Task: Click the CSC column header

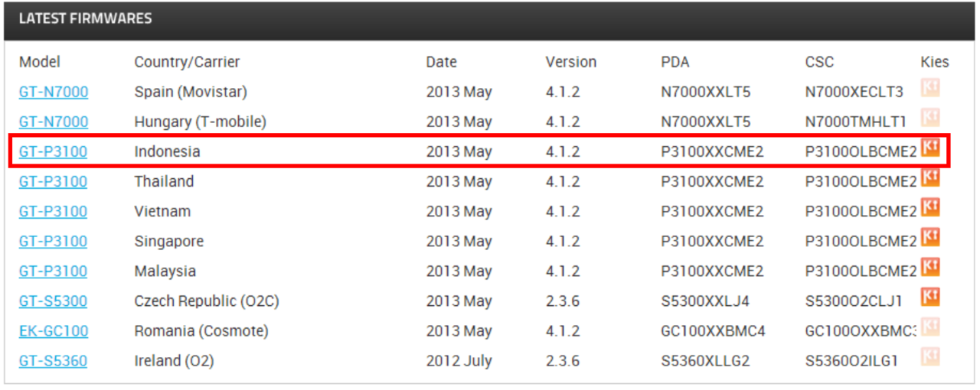Action: point(819,62)
